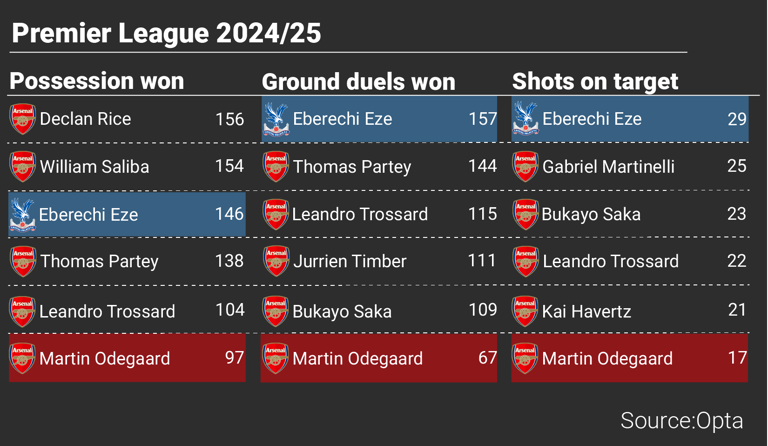768x446 pixels.
Task: Select the Arsenal crest next to Jurrien Timber
Action: [275, 261]
